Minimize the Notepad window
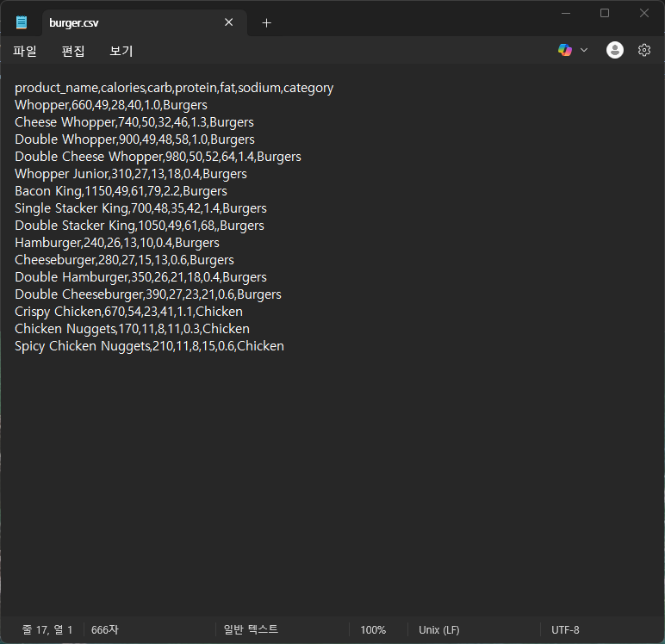The height and width of the screenshot is (644, 665). pos(566,13)
